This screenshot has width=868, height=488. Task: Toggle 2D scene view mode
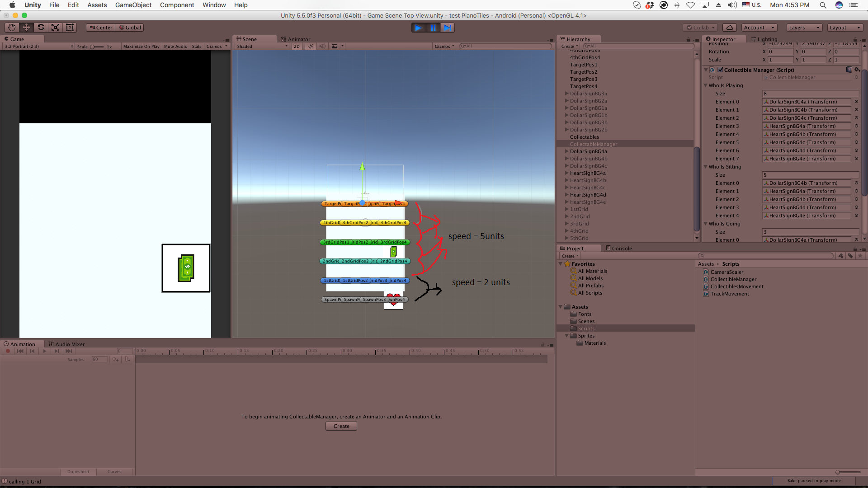pyautogui.click(x=297, y=46)
